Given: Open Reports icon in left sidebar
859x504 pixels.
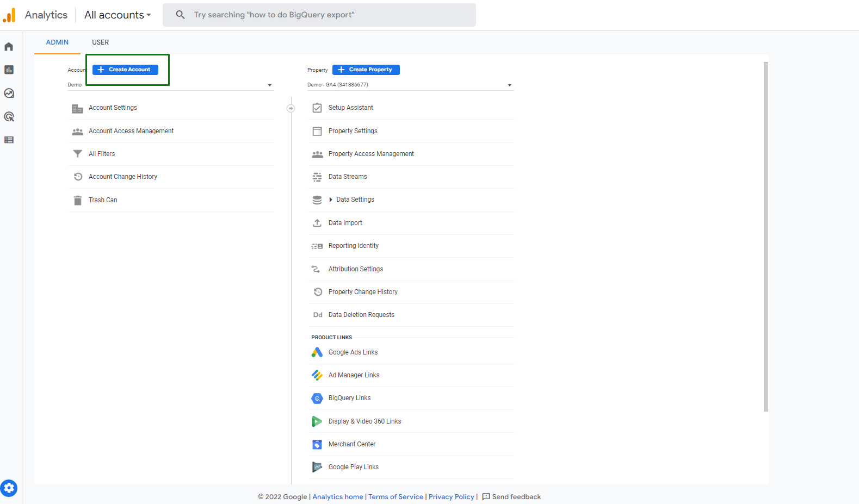Looking at the screenshot, I should point(9,70).
